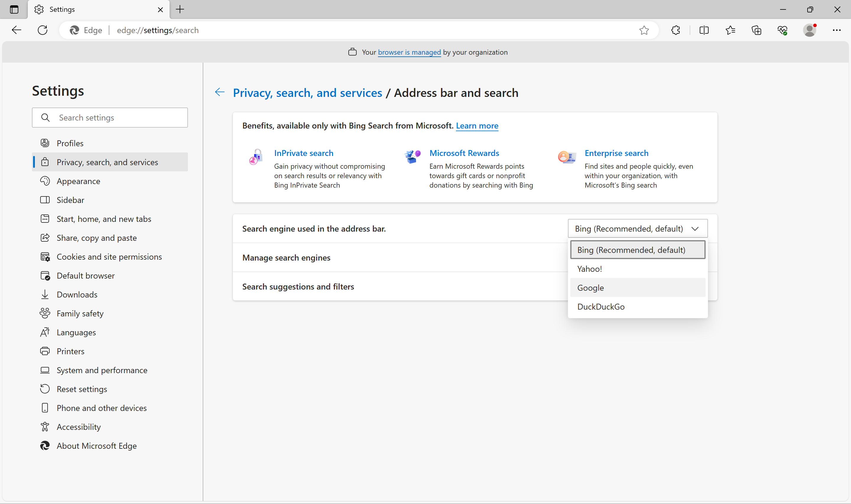This screenshot has height=504, width=851.
Task: Open the tab actions menu icon
Action: tap(14, 9)
